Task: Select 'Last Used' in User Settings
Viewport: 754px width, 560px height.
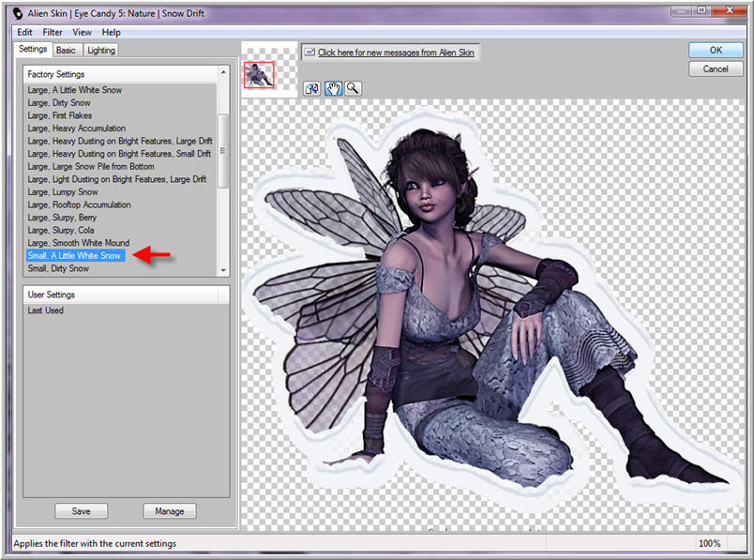Action: tap(46, 310)
